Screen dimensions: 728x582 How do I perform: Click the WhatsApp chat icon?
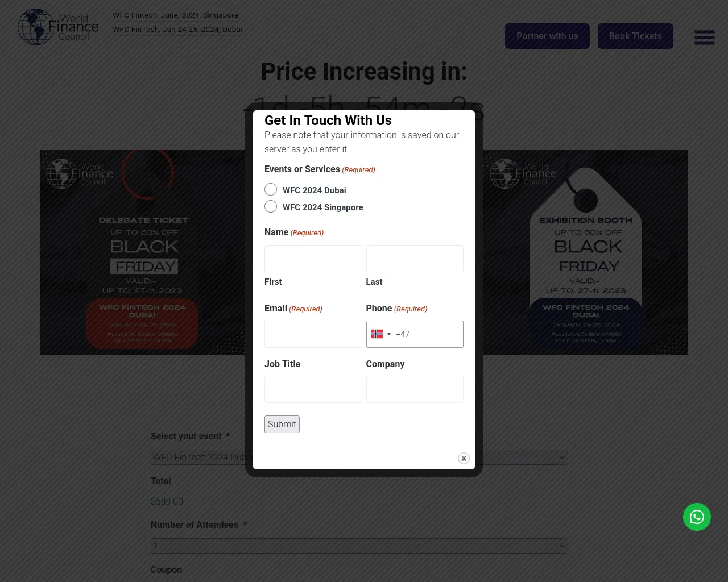697,517
